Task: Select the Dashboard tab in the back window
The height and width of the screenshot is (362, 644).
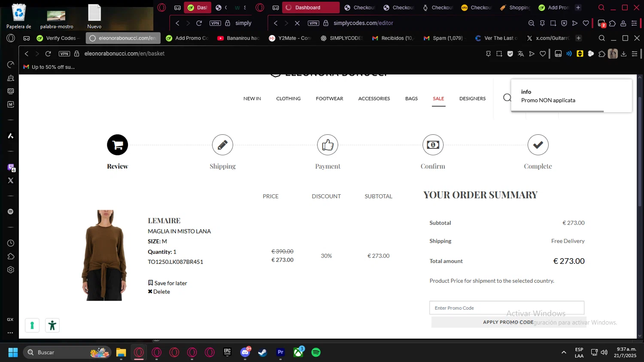Action: [310, 8]
